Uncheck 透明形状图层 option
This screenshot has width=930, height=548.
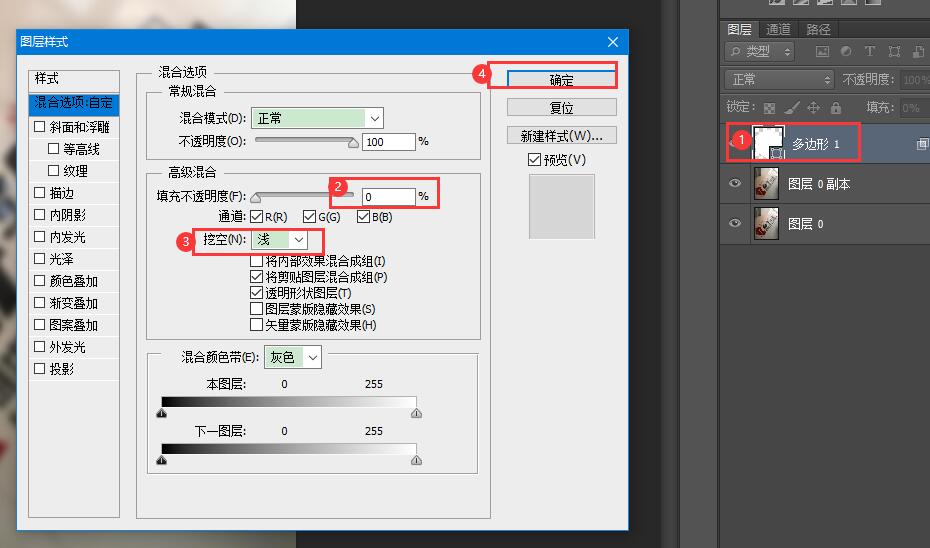256,292
